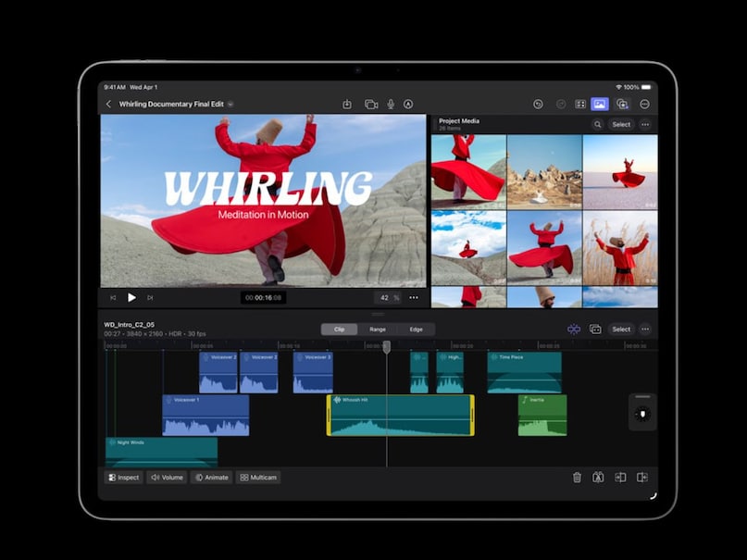Open the export/share icon in top toolbar

pos(347,105)
